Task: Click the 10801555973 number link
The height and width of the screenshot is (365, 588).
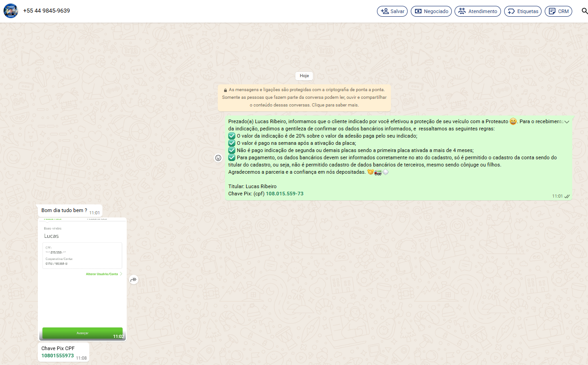Action: click(58, 356)
